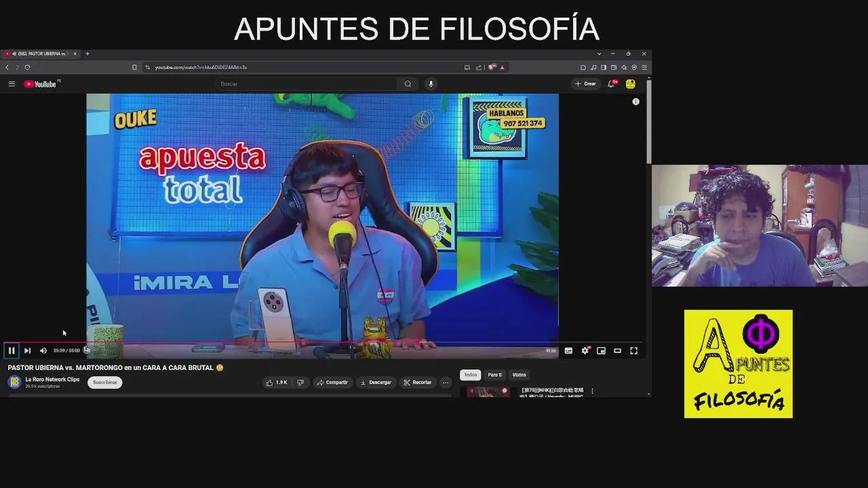Switch to the Todos filter chip
Viewport: 868px width, 488px height.
tap(470, 374)
